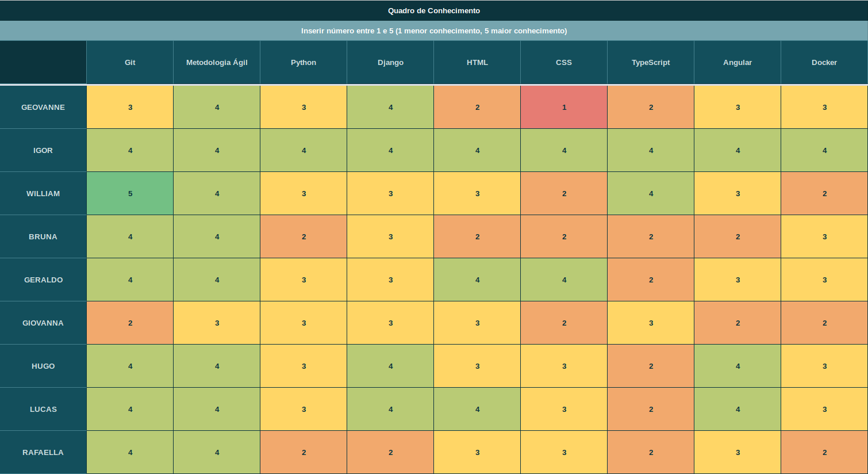
Task: Select Geovanne's Git cell
Action: (x=130, y=107)
